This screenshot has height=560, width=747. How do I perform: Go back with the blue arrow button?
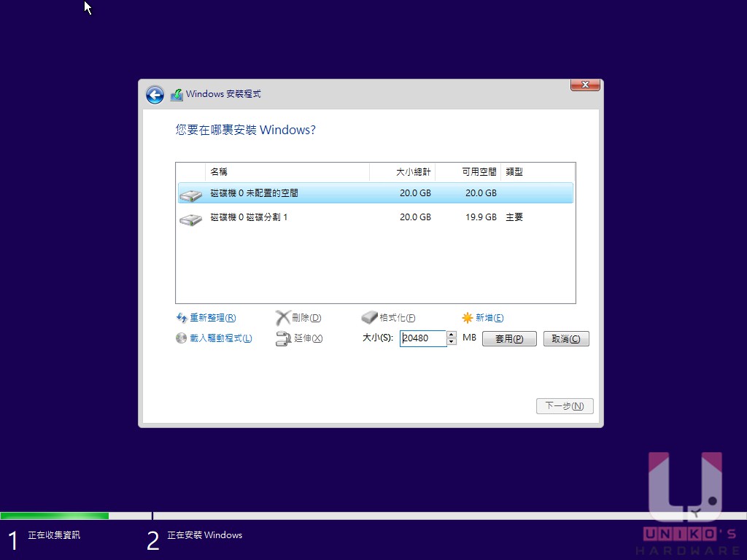click(x=155, y=95)
